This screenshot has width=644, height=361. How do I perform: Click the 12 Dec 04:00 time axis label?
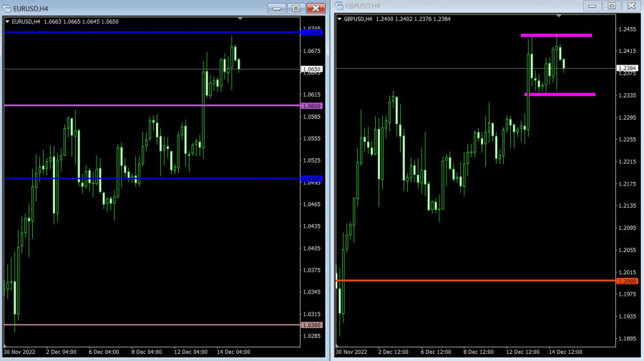coord(191,352)
